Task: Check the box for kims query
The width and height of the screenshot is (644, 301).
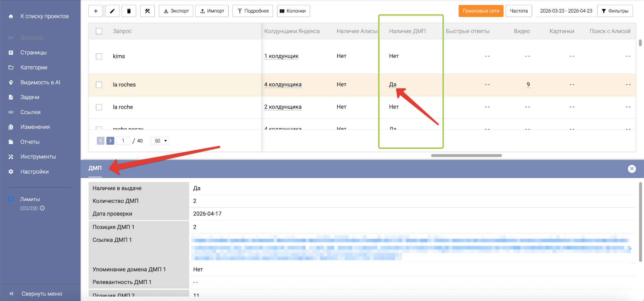Action: [99, 56]
